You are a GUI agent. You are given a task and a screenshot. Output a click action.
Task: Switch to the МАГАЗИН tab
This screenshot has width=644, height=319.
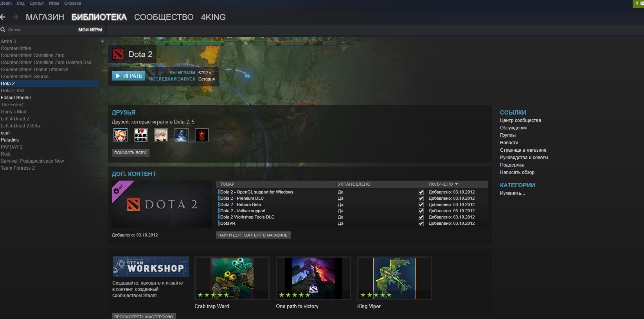tap(45, 17)
